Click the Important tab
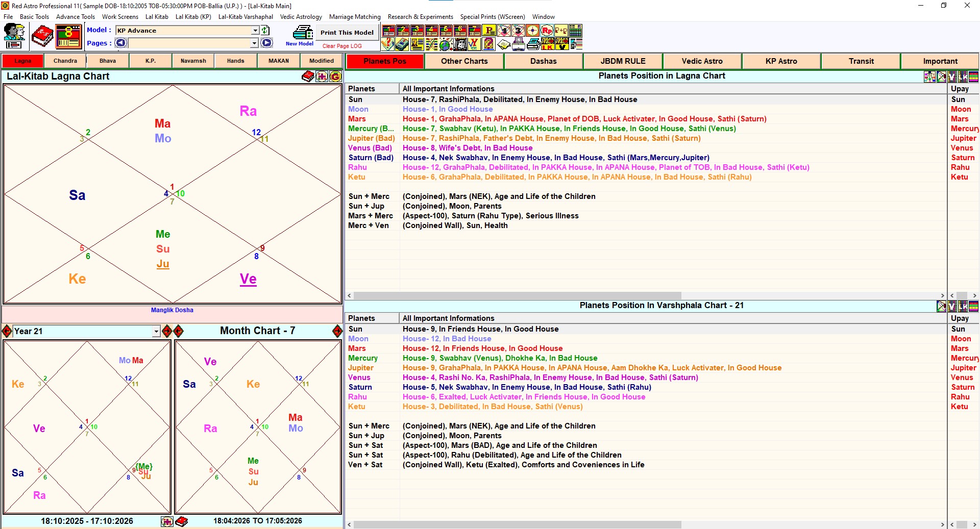This screenshot has height=529, width=980. tap(940, 61)
